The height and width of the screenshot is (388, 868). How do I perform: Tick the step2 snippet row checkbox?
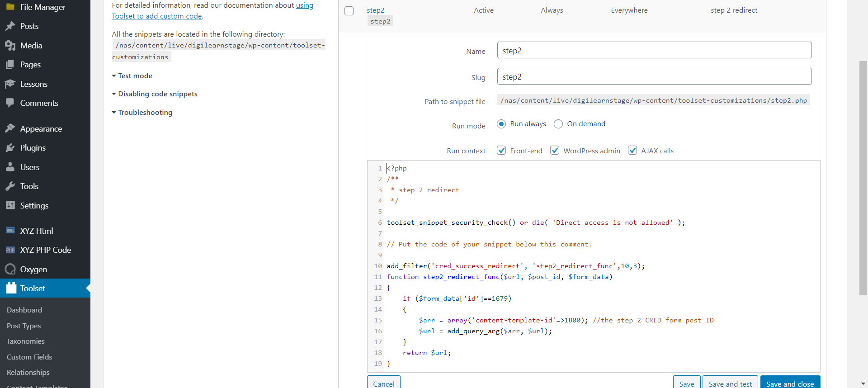point(349,11)
